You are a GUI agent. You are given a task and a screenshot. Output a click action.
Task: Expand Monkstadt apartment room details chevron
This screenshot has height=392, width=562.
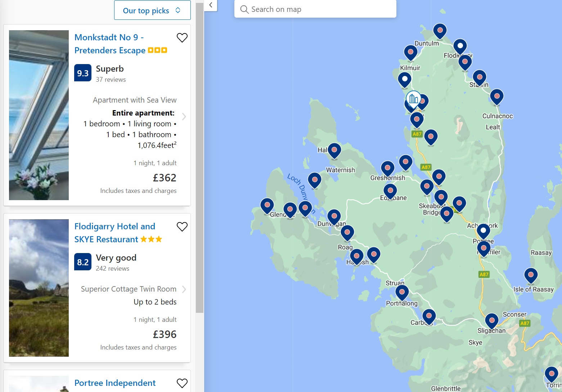[x=184, y=117]
